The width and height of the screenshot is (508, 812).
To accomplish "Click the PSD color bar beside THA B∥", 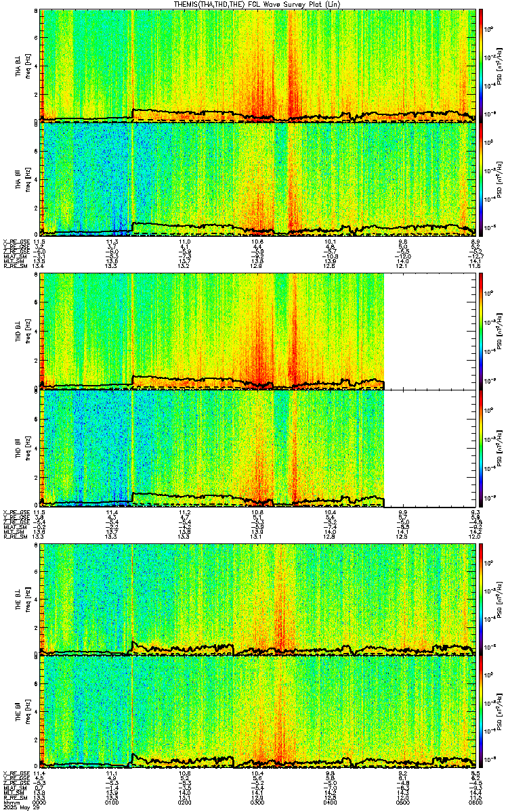I will 481,179.
